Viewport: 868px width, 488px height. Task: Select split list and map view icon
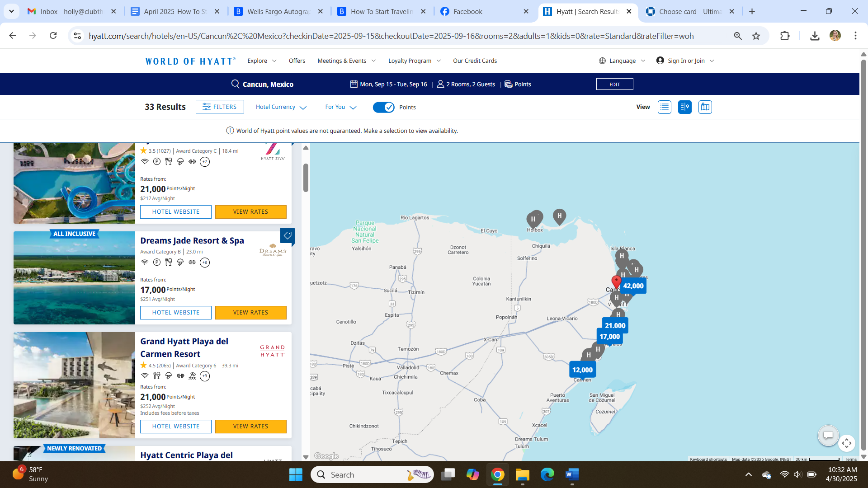684,107
